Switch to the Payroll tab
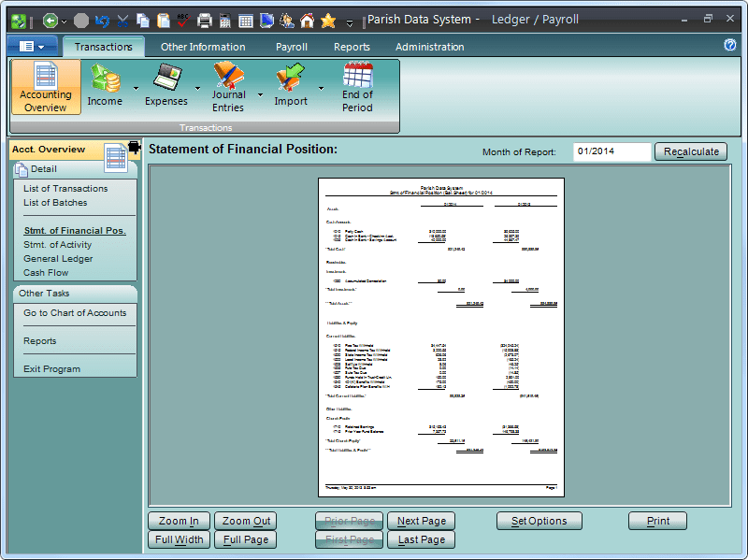The image size is (748, 560). [x=291, y=46]
